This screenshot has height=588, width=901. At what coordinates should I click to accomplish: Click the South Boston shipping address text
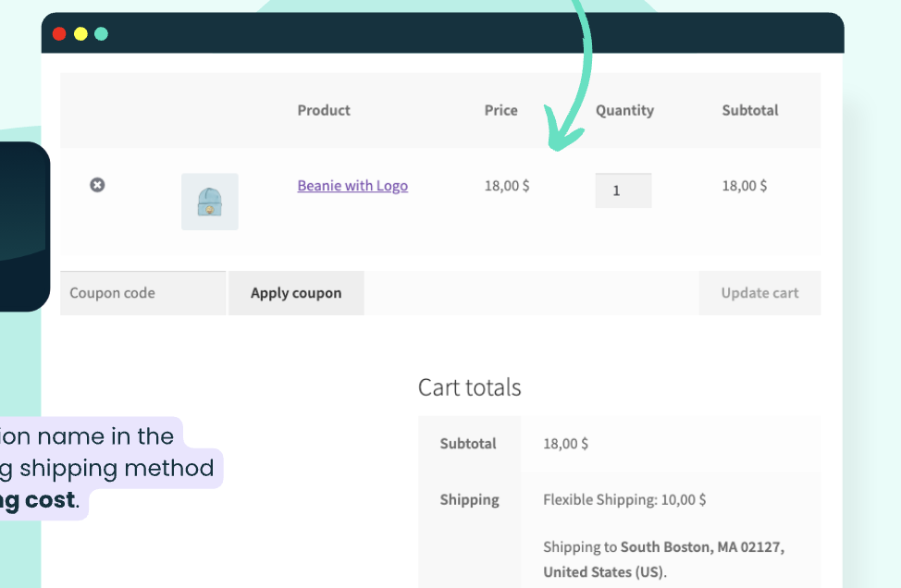[663, 559]
